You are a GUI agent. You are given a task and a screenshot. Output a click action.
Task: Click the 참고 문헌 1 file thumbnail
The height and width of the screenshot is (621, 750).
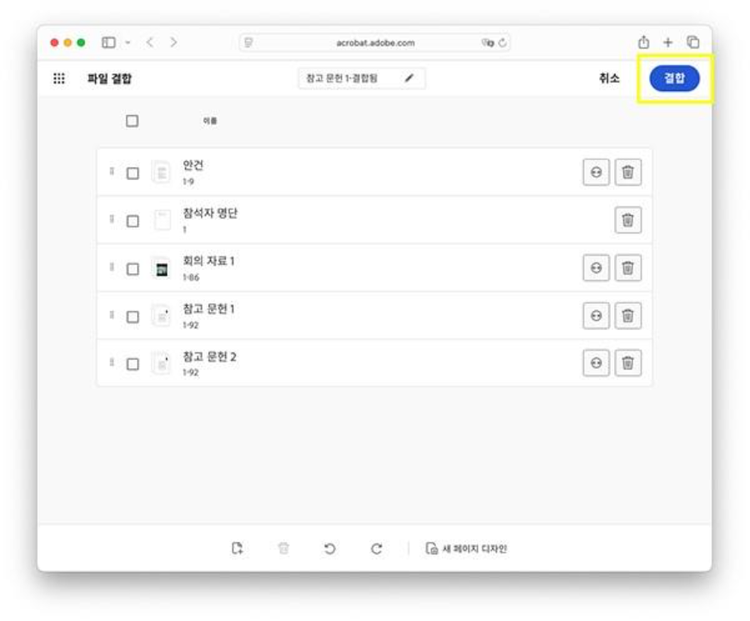pos(162,316)
